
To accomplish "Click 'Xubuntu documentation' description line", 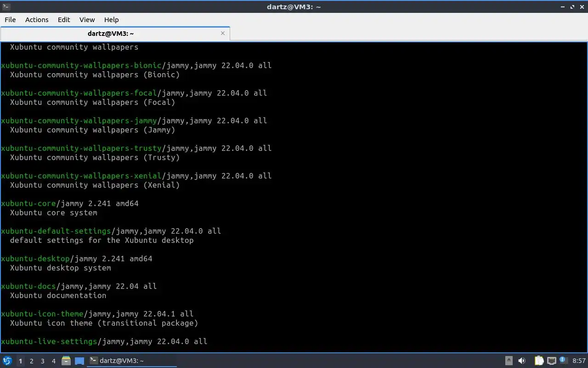I will coord(58,295).
